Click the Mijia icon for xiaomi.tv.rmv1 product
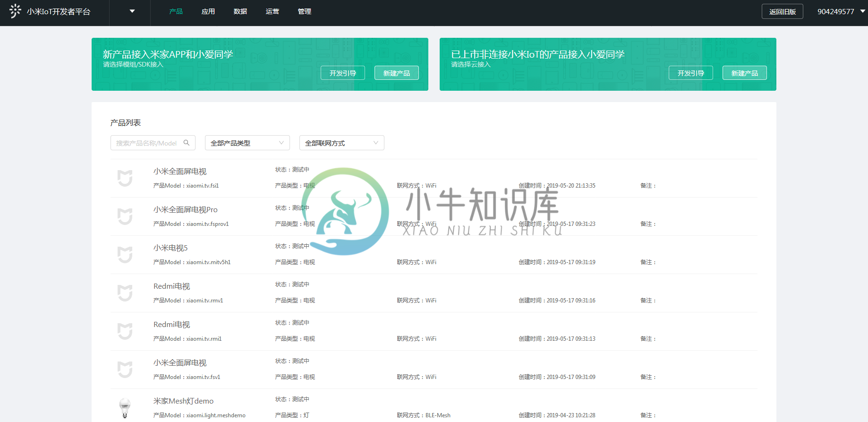 tap(125, 293)
